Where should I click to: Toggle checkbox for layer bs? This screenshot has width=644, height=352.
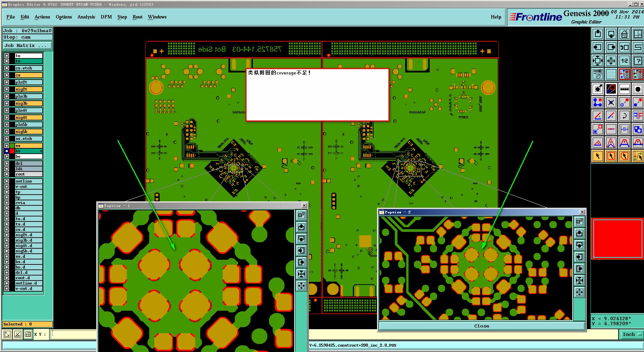click(7, 151)
